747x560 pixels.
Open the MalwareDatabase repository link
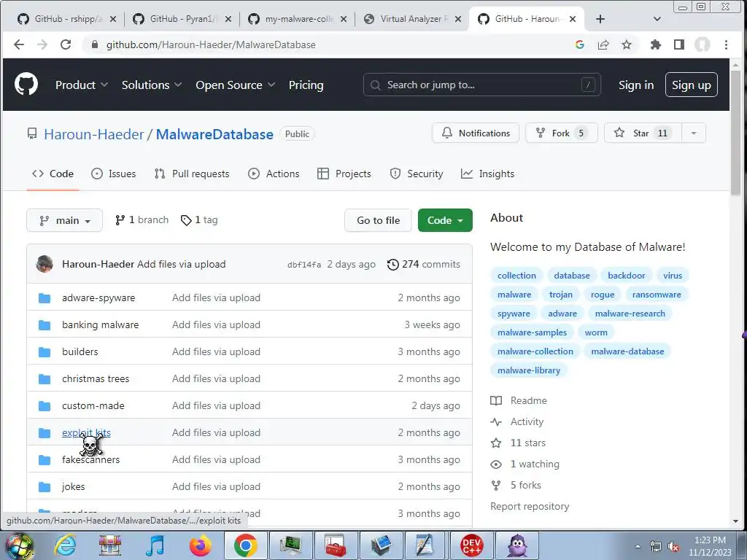pos(214,134)
